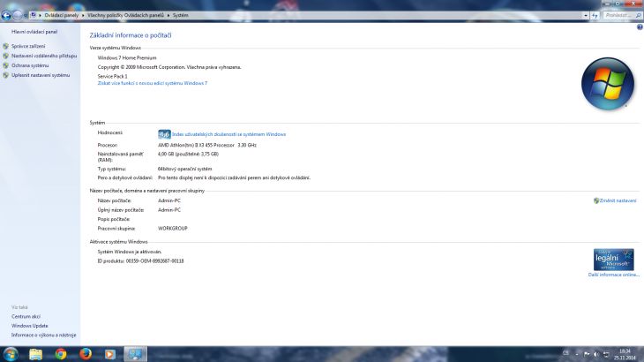Click the Action Center flag tray icon

tap(587, 354)
